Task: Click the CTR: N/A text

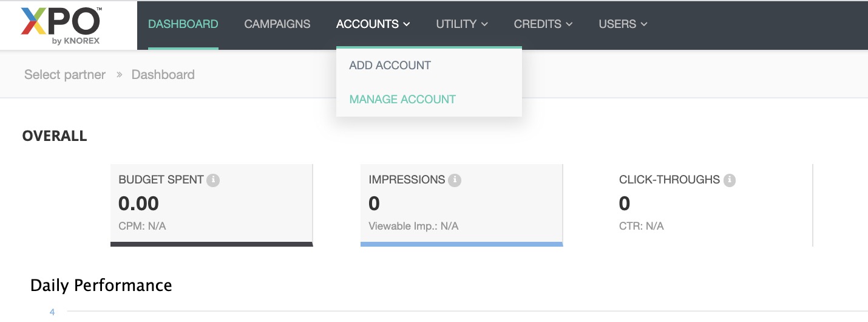Action: tap(642, 226)
